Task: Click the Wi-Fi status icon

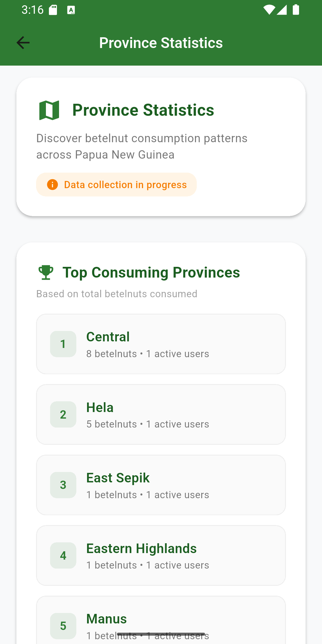Action: (269, 10)
